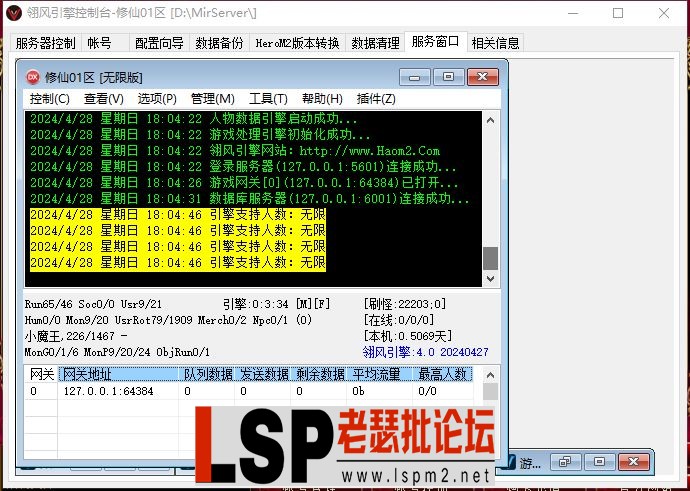Click log line 游戏网关[0](127.0.0.1:64384)已打开
The width and height of the screenshot is (690, 491).
tap(244, 183)
